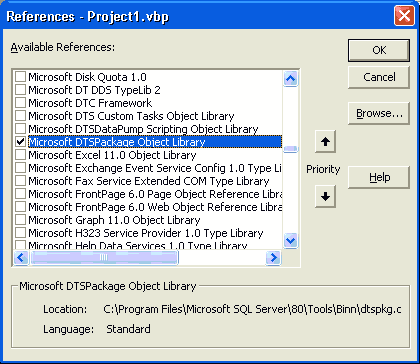The image size is (420, 364).
Task: Select the 'Microsoft DTC Framework' row text
Action: [x=90, y=103]
